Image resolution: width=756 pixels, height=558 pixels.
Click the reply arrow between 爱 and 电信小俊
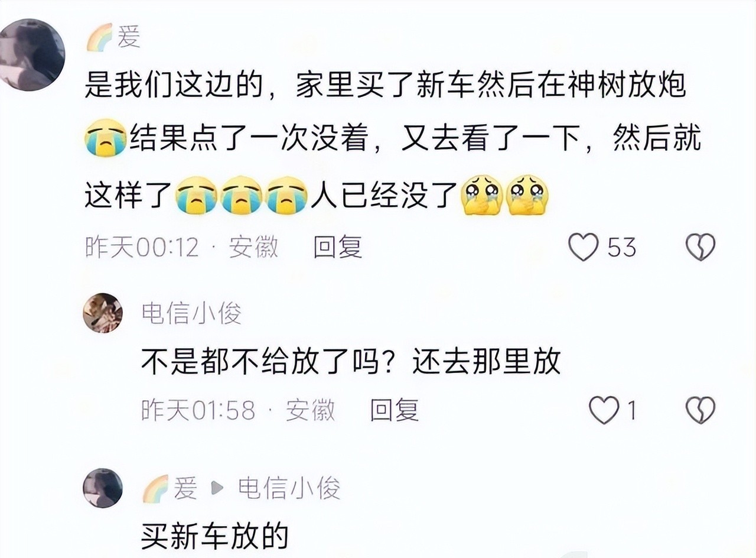217,489
